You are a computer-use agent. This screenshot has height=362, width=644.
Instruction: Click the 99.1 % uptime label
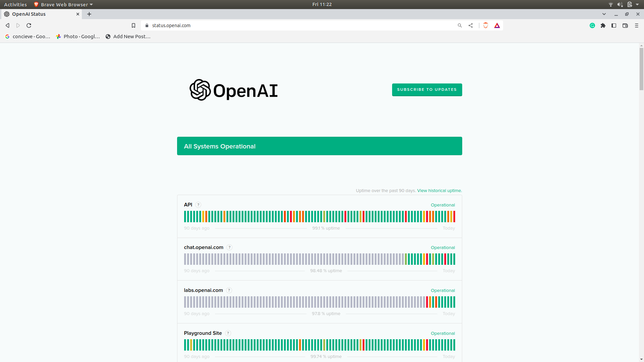(326, 228)
